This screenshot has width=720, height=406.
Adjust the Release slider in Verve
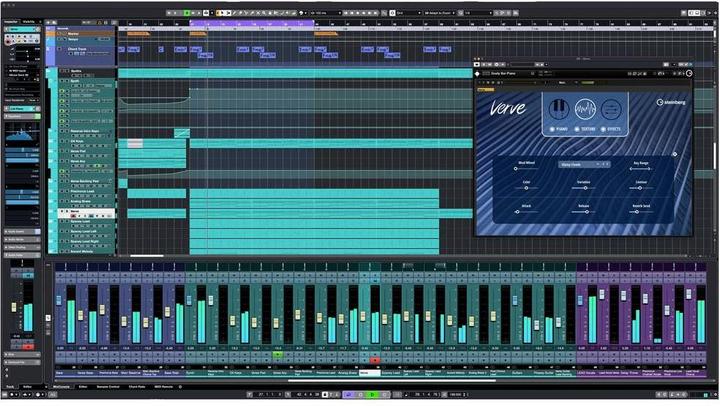point(583,212)
